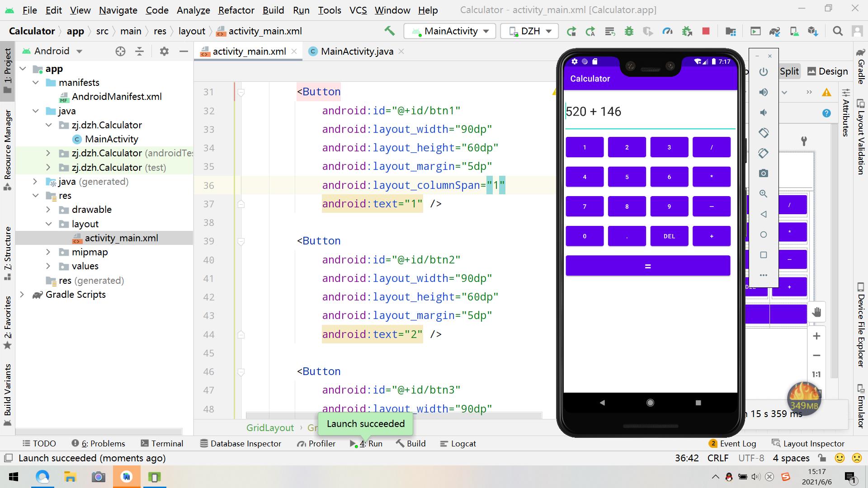Switch to Terminal tab at bottom
The width and height of the screenshot is (868, 488).
(167, 443)
